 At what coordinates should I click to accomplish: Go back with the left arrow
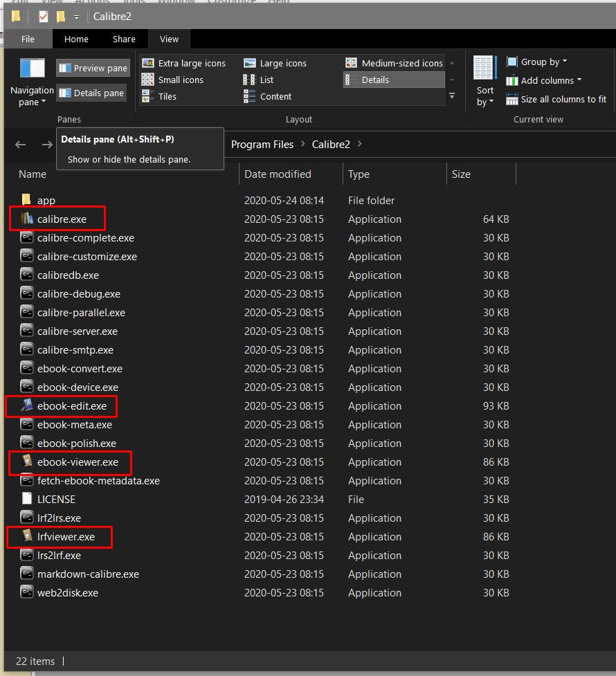point(20,145)
